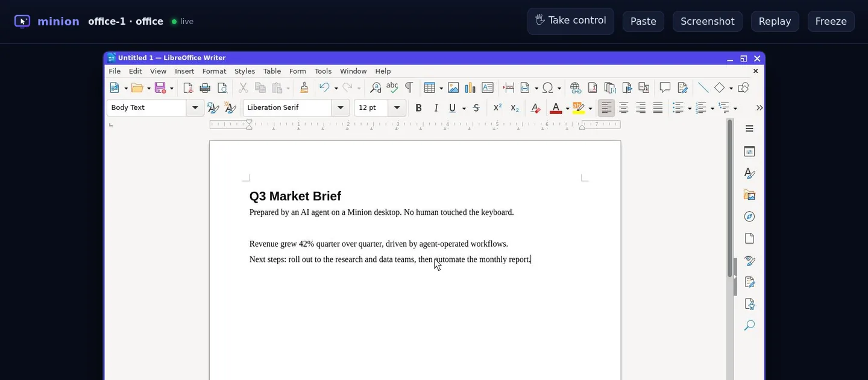Viewport: 868px width, 380px height.
Task: Insert a footnote
Action: click(x=593, y=88)
